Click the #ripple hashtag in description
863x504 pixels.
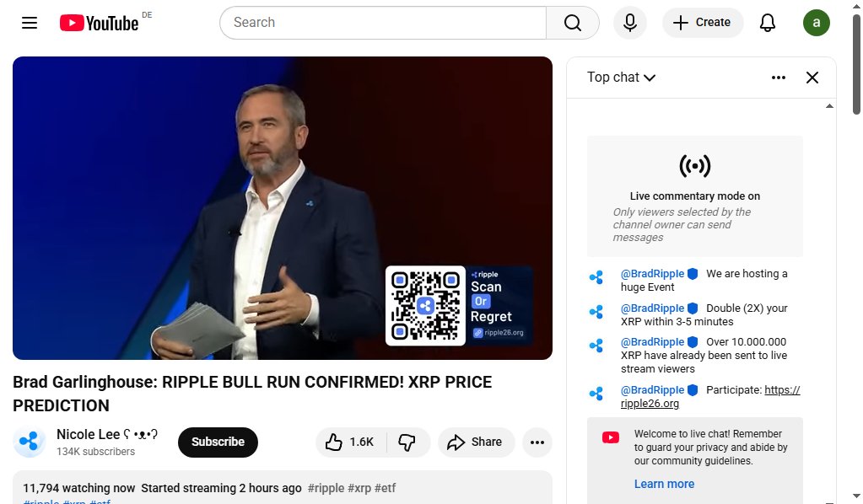click(326, 488)
